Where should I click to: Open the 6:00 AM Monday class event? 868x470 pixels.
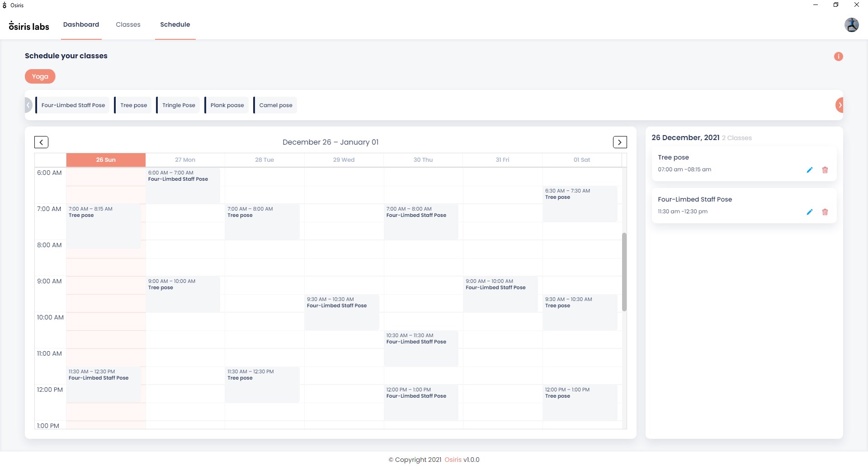pyautogui.click(x=183, y=185)
